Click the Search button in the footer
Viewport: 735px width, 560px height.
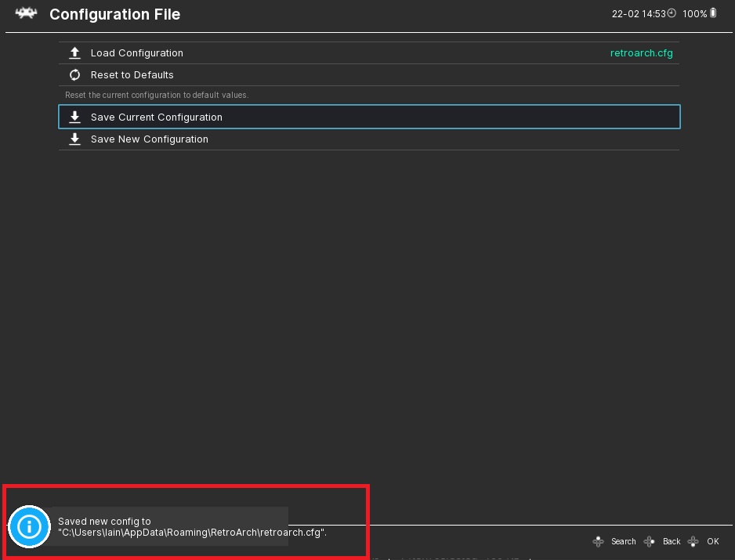pyautogui.click(x=624, y=542)
